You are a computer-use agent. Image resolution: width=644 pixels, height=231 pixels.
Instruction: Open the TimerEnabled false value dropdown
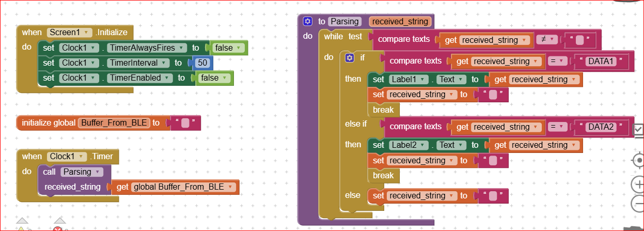click(x=224, y=78)
